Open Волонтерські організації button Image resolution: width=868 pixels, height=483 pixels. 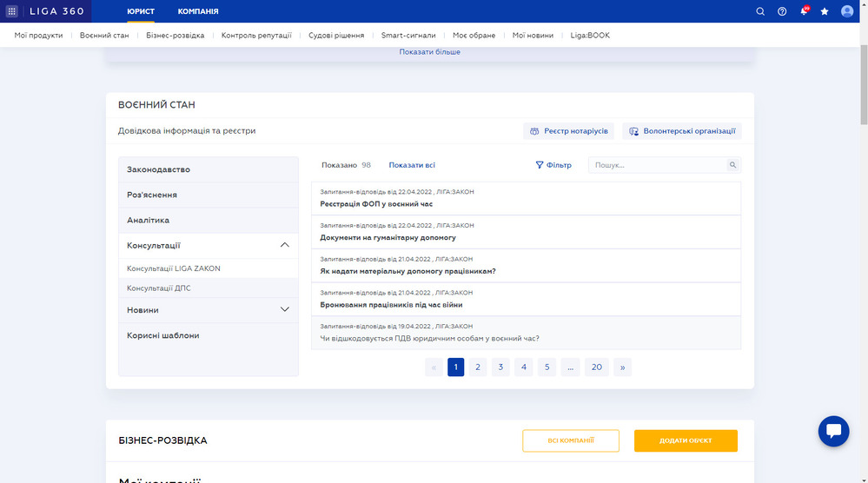682,131
